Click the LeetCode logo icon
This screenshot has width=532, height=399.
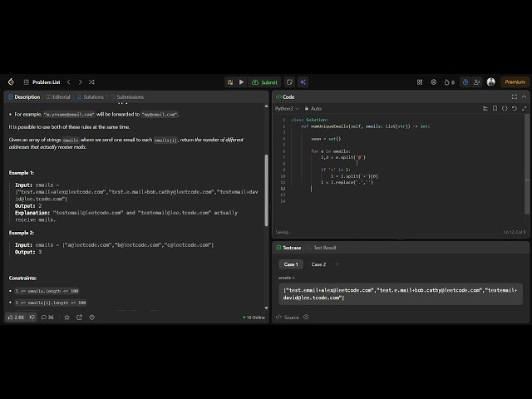tap(11, 81)
